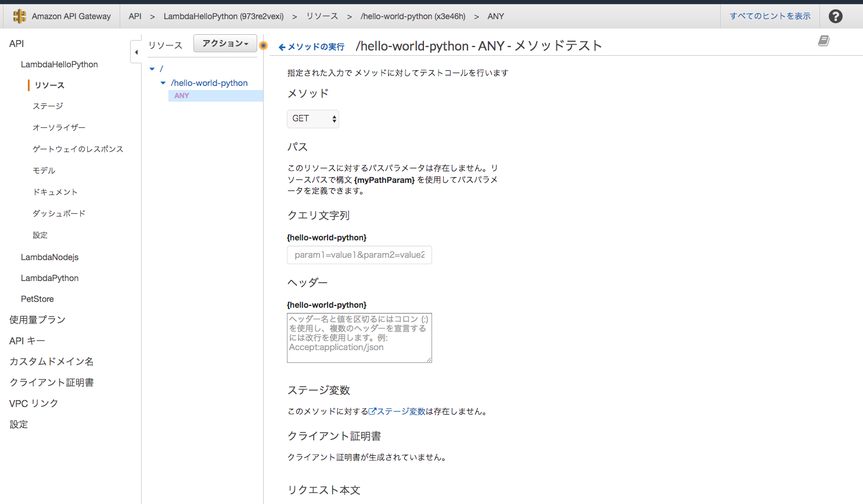Click リソース in the breadcrumb
The image size is (863, 504).
pos(322,16)
